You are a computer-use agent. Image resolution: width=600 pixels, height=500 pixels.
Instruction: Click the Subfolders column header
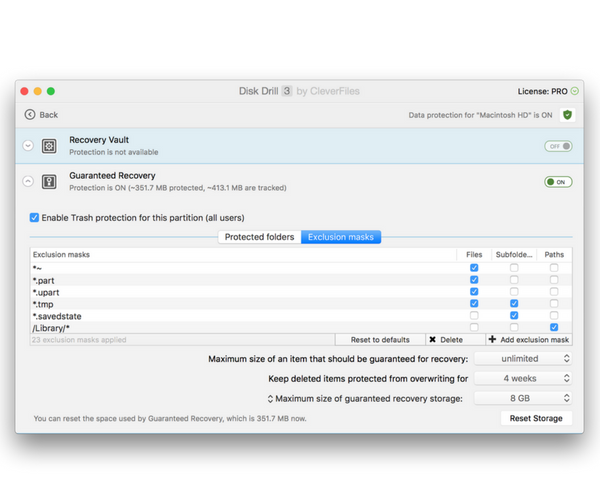pos(514,255)
